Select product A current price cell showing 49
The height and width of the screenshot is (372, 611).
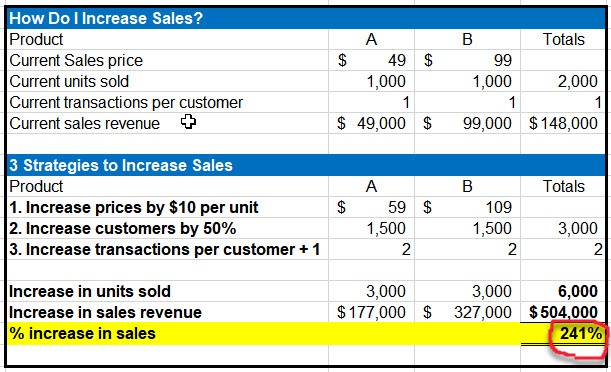[x=371, y=60]
